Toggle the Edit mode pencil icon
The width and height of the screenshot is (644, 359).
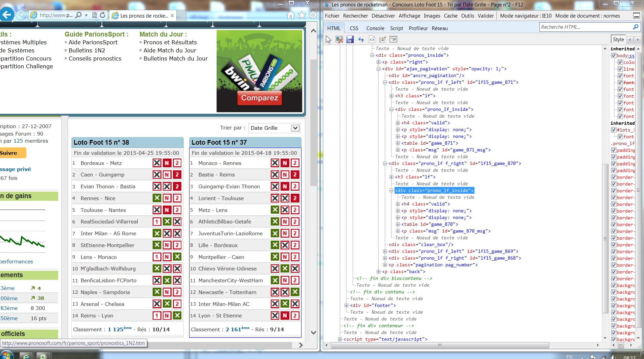pyautogui.click(x=382, y=40)
